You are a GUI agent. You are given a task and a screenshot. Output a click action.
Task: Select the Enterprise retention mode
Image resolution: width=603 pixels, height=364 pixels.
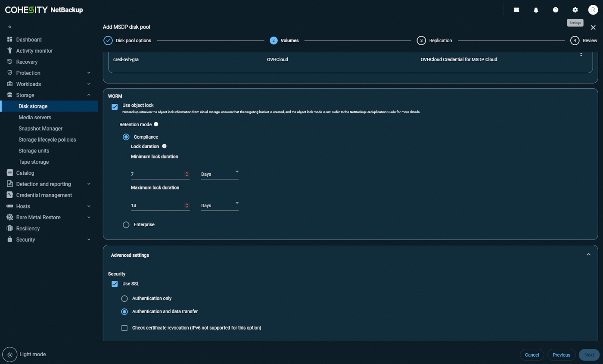click(x=126, y=224)
